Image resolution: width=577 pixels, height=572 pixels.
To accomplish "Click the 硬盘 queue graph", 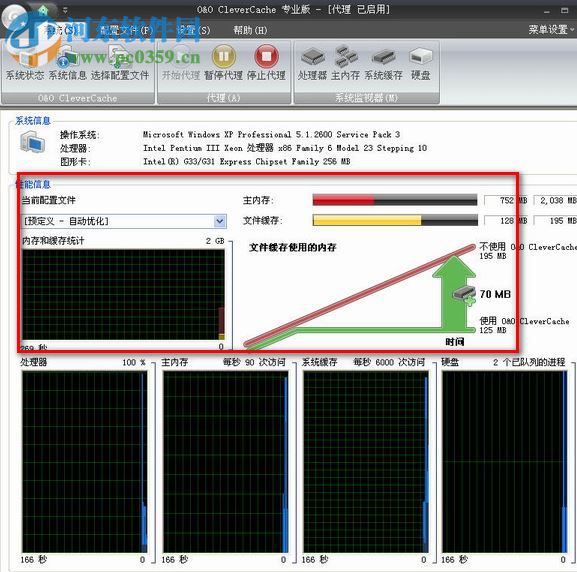I will pyautogui.click(x=504, y=462).
